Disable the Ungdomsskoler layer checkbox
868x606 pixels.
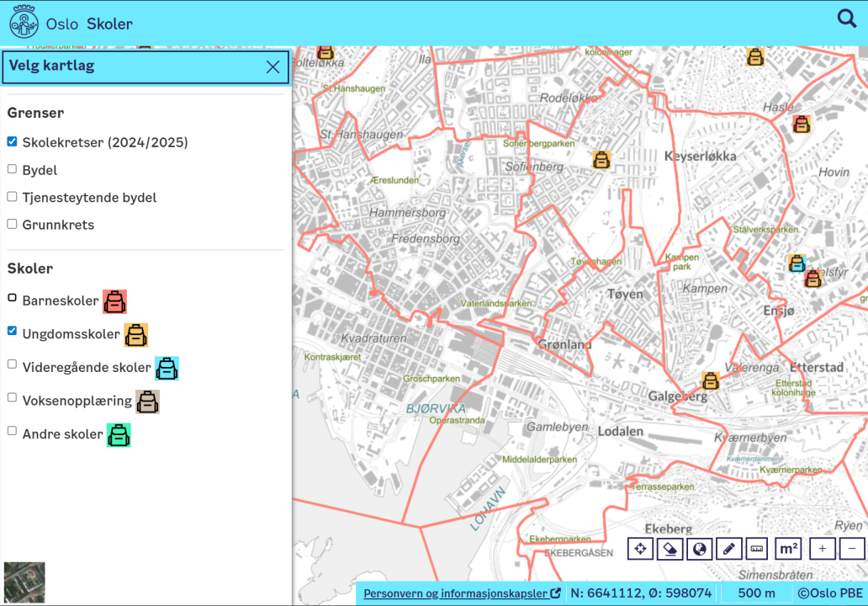click(12, 331)
